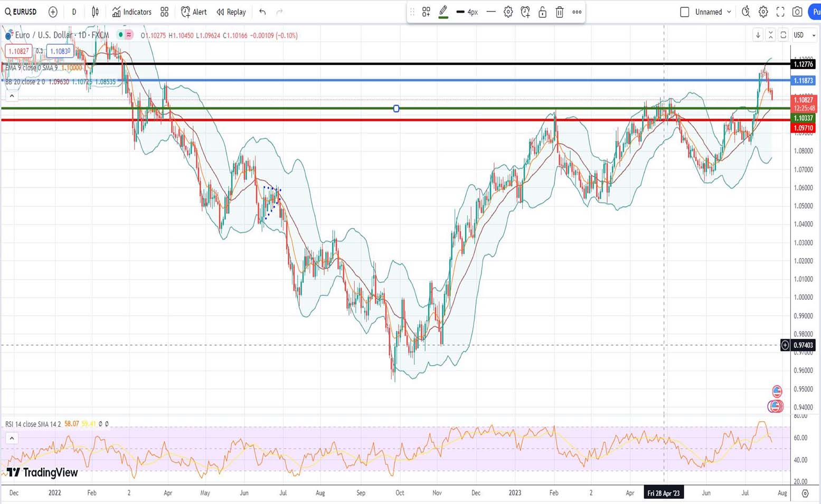The image size is (821, 504).
Task: Open the D timeframe interval selector
Action: [x=74, y=12]
